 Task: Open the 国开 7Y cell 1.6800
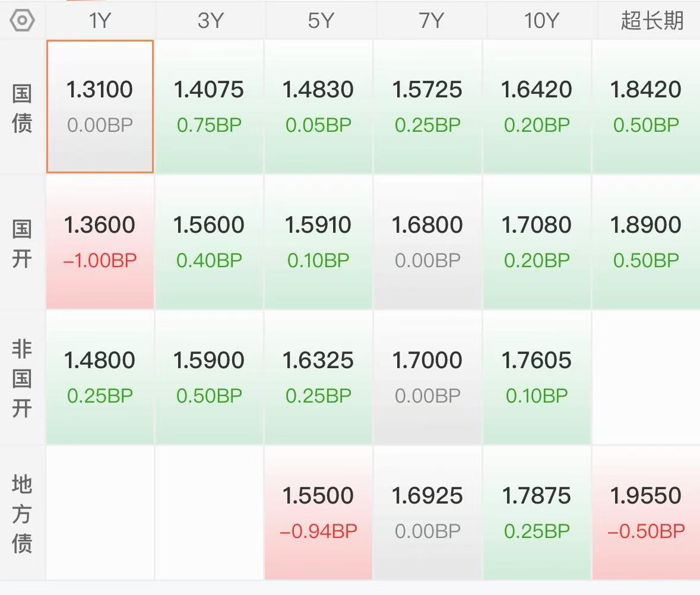point(427,242)
